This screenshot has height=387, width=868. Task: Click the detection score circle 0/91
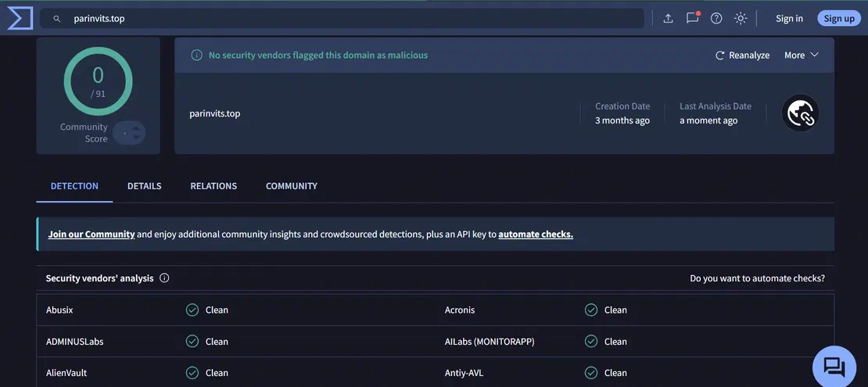click(x=98, y=81)
